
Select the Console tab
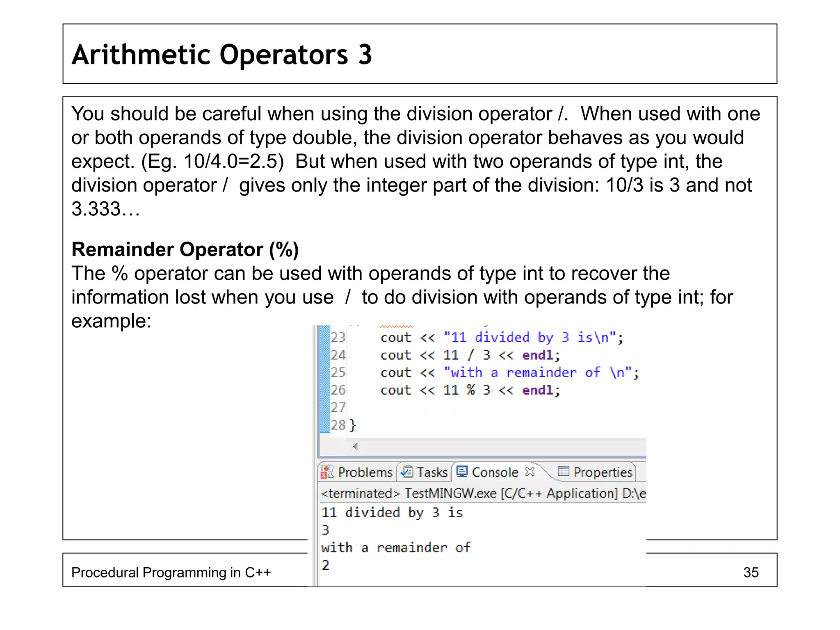[x=495, y=472]
